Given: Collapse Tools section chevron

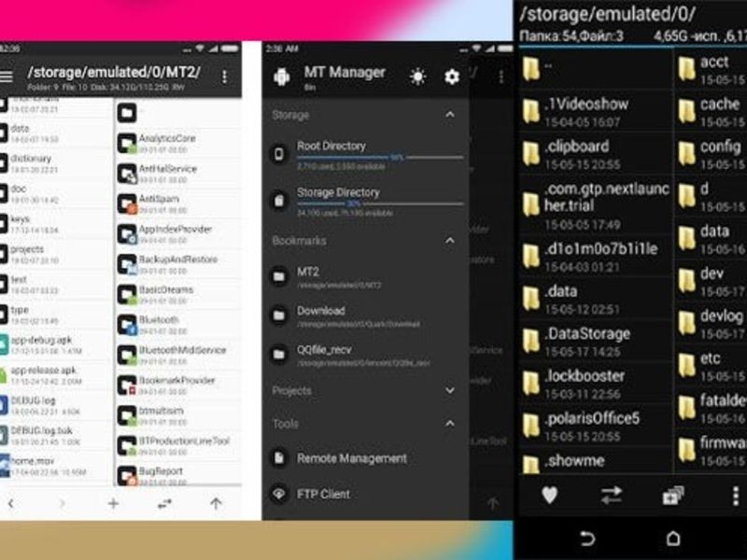Looking at the screenshot, I should click(450, 424).
